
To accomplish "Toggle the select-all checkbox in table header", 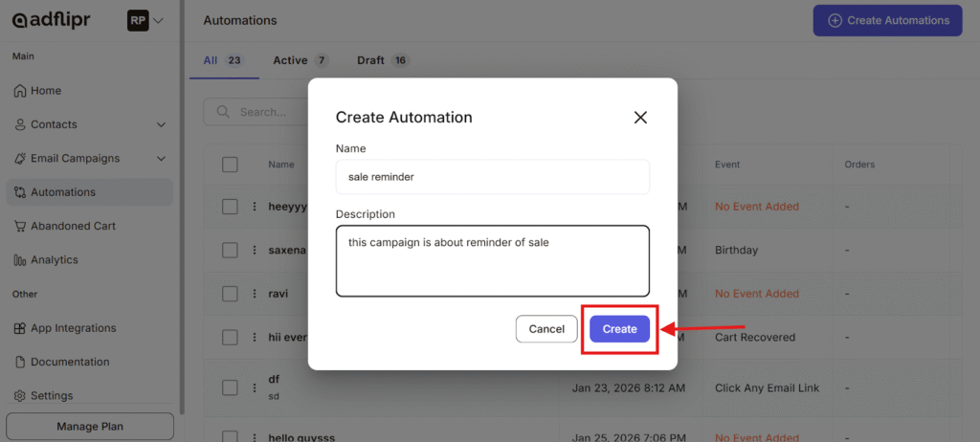I will point(230,165).
